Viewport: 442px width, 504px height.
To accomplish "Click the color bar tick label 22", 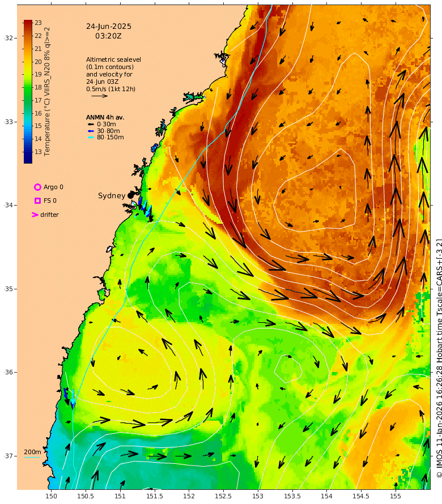I will (39, 36).
